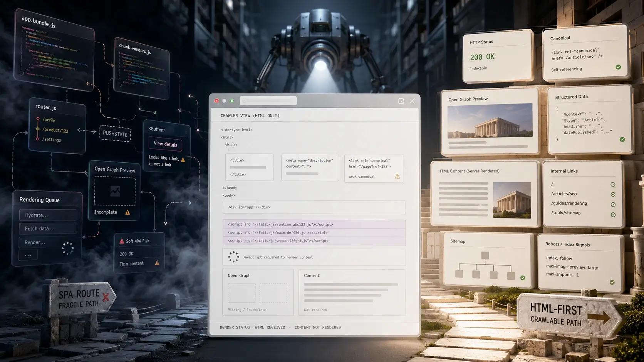Click the check mark in the "/" internal link row
644x362 pixels.
click(x=613, y=185)
